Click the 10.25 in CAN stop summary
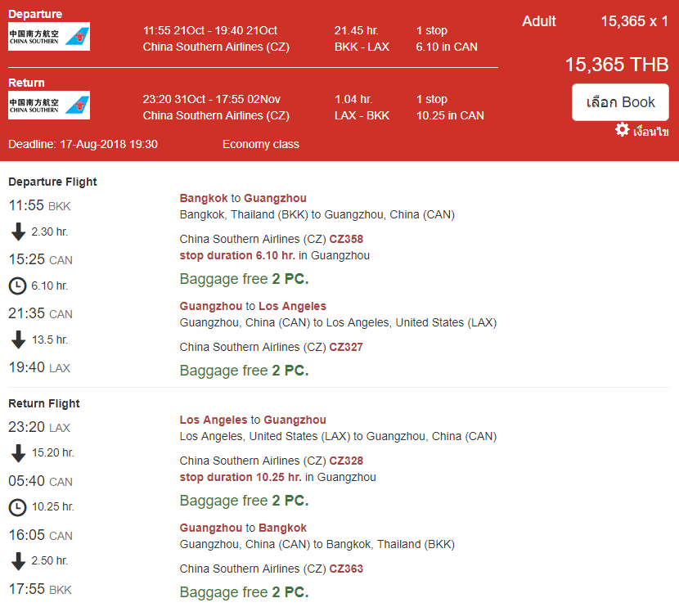The image size is (679, 616). click(x=450, y=115)
